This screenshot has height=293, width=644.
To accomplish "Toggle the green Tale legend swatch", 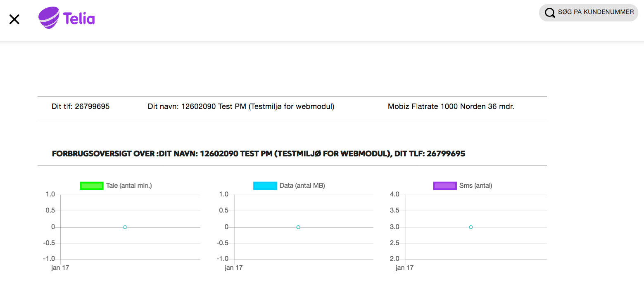I will [x=92, y=186].
